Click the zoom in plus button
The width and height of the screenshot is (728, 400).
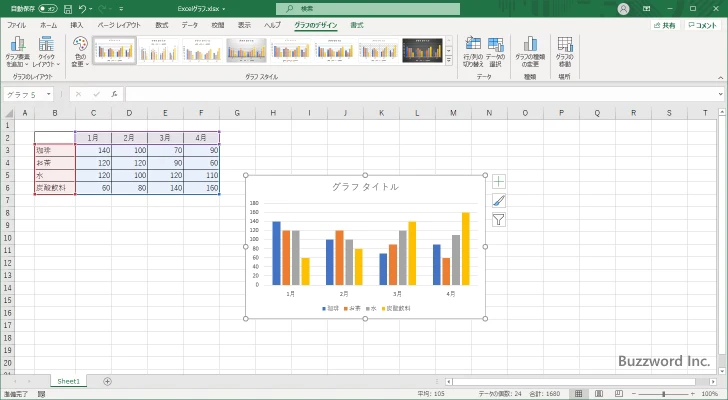[693, 394]
